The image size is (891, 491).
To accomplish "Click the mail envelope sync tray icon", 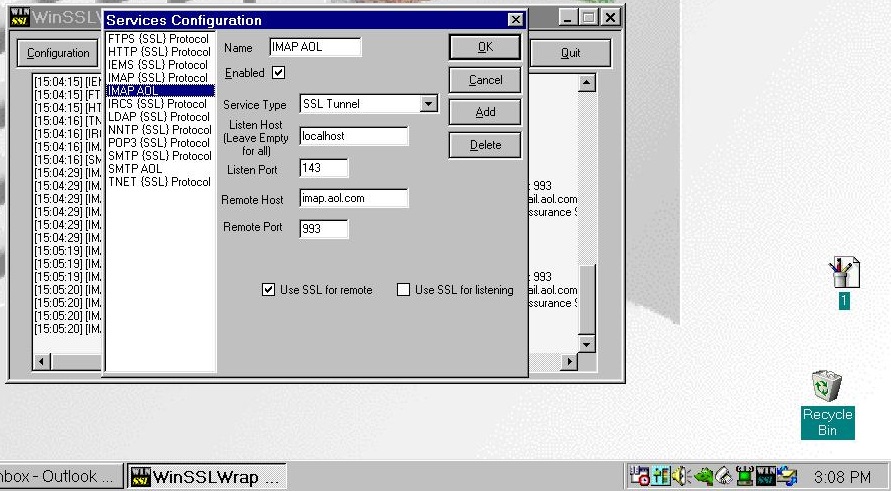I will [787, 476].
